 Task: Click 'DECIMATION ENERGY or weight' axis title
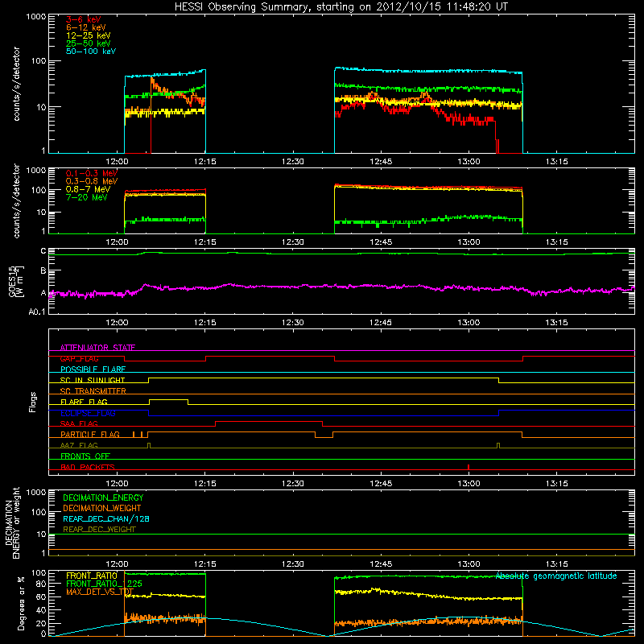point(12,522)
